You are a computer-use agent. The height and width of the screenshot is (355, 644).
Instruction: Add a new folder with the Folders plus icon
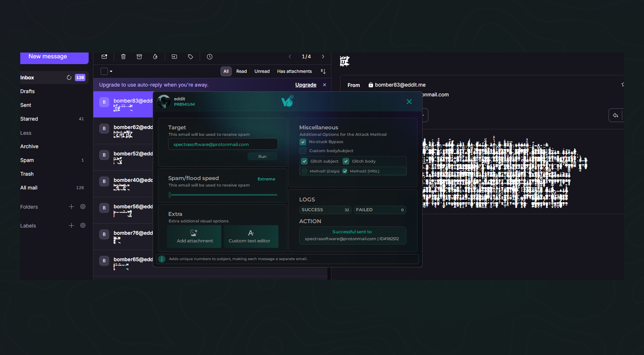pyautogui.click(x=71, y=206)
